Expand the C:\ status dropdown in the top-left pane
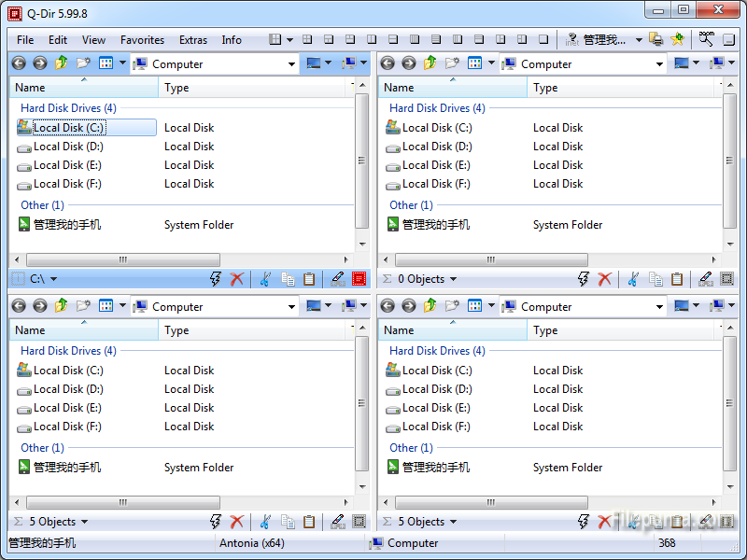Viewport: 747px width, 560px height. point(53,279)
